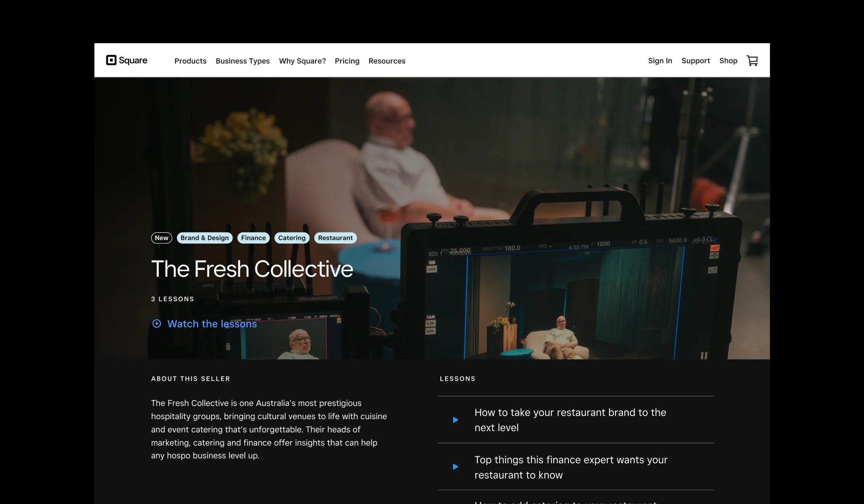Open the Products menu
The image size is (864, 504).
pos(190,61)
